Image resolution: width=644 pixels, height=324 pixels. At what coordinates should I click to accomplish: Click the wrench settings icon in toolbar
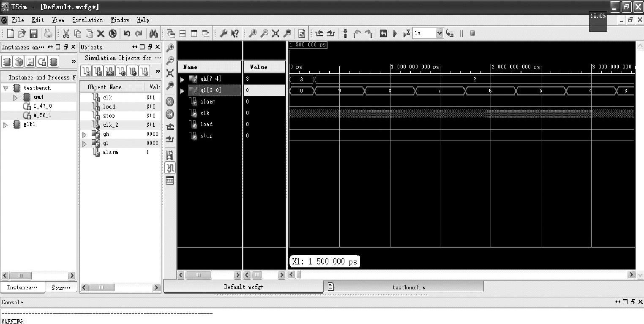point(224,33)
